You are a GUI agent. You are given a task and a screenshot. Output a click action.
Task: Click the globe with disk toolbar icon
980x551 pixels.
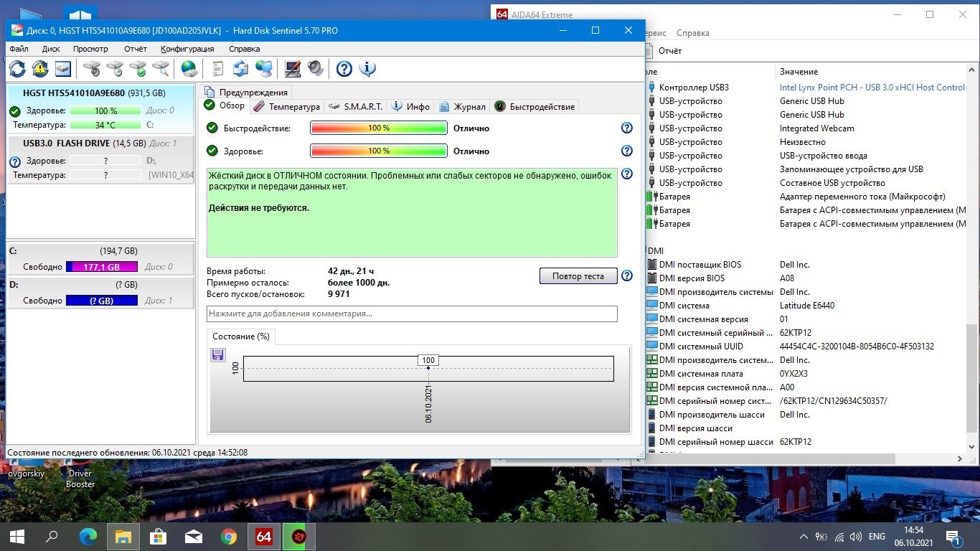[189, 69]
